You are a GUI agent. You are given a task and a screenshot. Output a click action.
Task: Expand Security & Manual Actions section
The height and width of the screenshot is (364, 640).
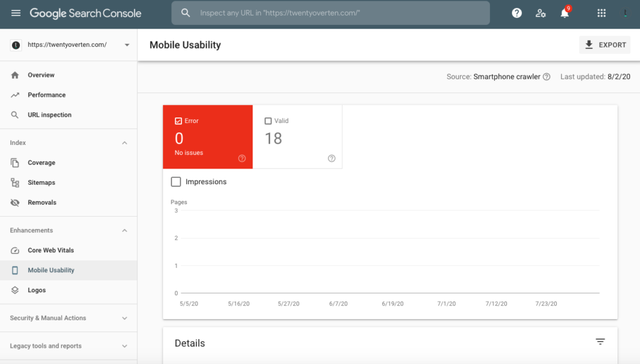coord(124,318)
